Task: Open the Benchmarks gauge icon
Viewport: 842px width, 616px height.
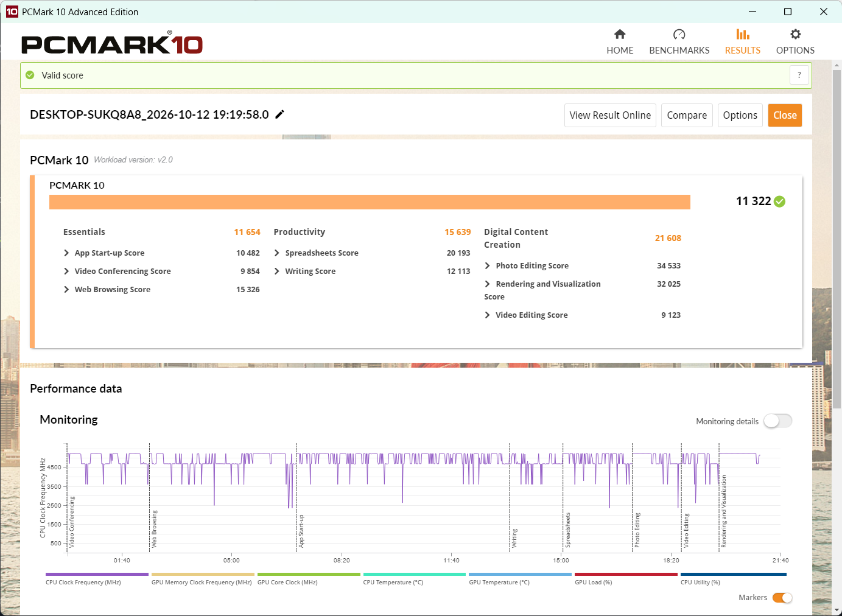Action: [679, 34]
